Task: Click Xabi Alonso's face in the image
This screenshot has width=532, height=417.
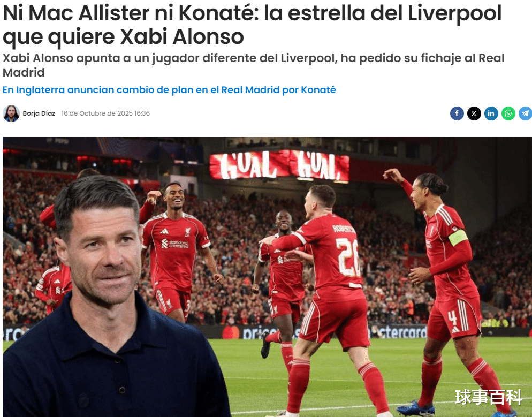Action: tap(102, 251)
